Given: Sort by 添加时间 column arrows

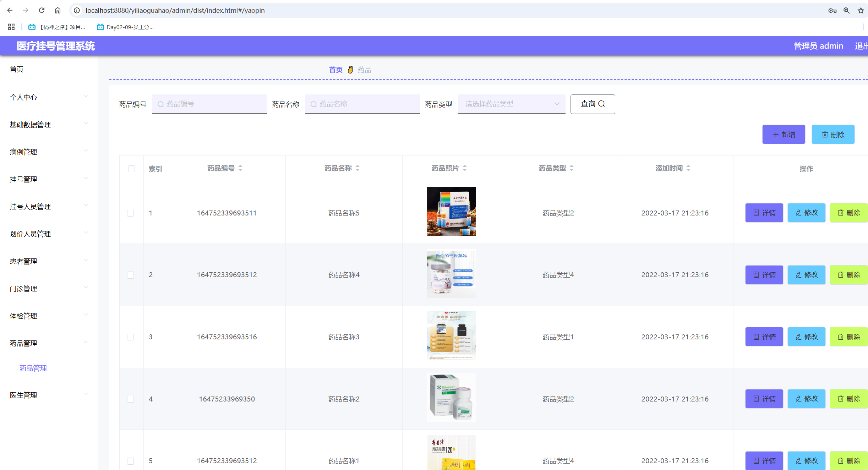Looking at the screenshot, I should 688,168.
